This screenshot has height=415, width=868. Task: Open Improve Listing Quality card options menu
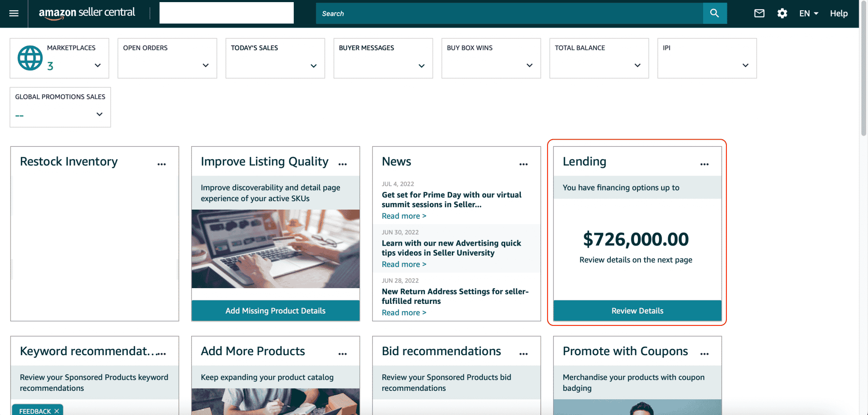coord(342,164)
